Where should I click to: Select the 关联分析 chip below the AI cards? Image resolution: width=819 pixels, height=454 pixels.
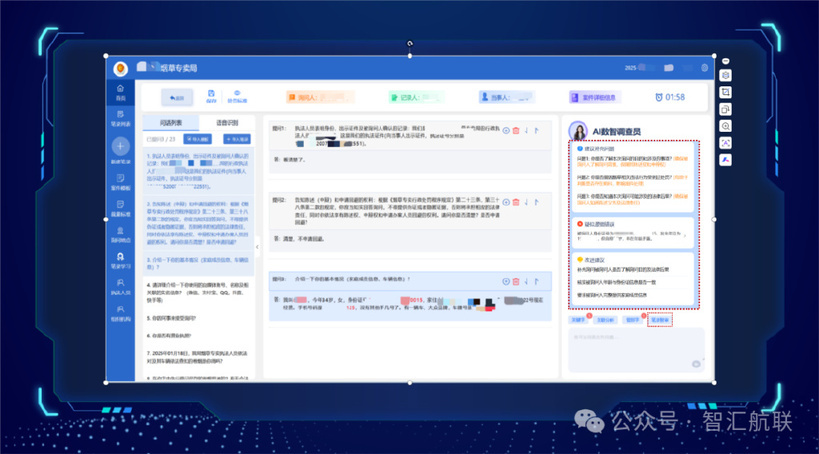pos(605,320)
